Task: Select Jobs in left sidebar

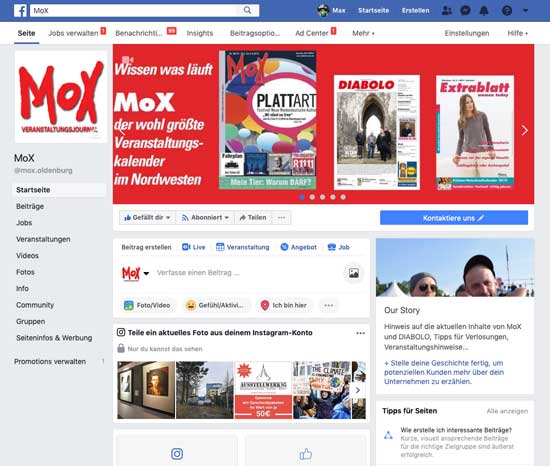Action: pyautogui.click(x=24, y=223)
